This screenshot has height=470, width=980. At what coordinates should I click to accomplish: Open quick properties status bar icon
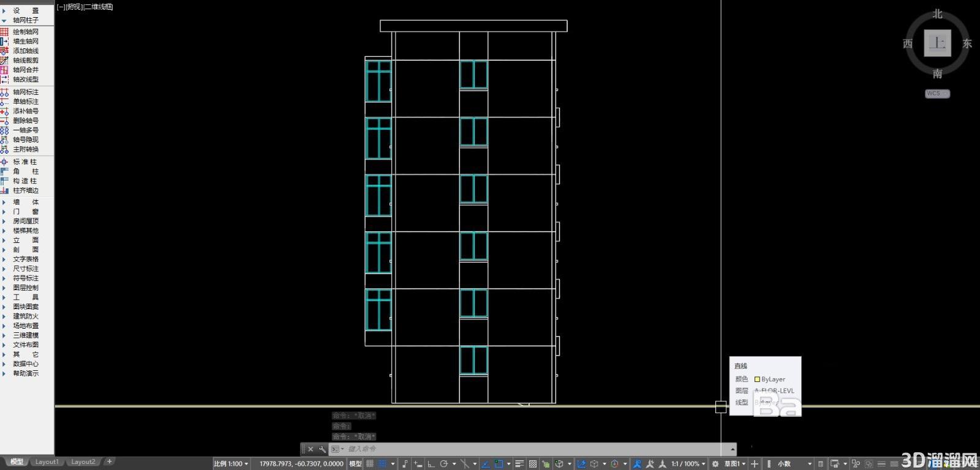tap(820, 464)
